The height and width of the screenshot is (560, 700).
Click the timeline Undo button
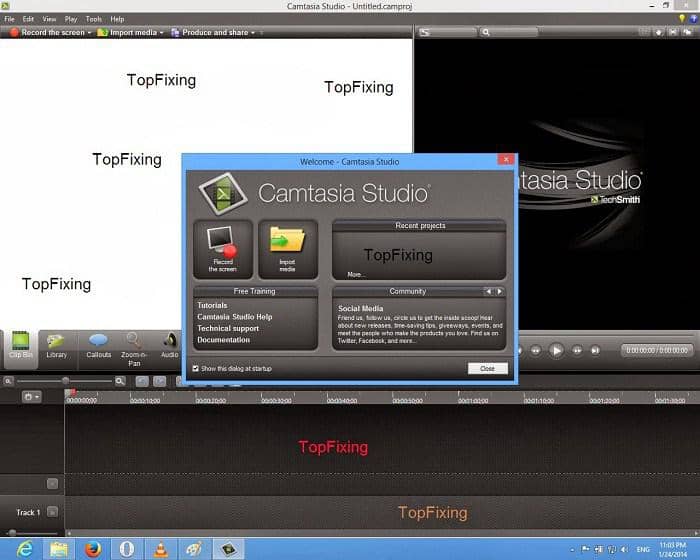[x=142, y=381]
